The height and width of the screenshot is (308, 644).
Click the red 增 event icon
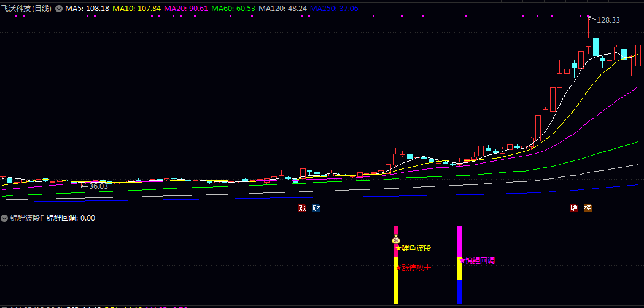pyautogui.click(x=573, y=208)
